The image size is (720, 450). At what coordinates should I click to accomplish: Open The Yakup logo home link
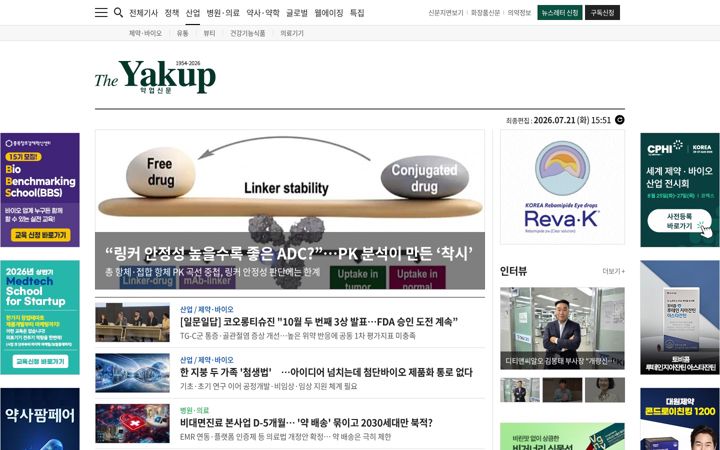pos(155,77)
